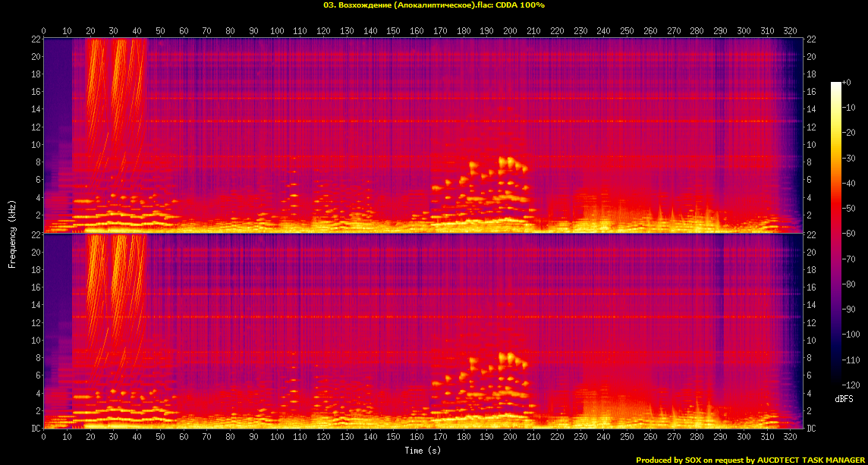Screen dimensions: 868x465
Task: Select the 250 mark on the top time axis
Action: coord(626,30)
